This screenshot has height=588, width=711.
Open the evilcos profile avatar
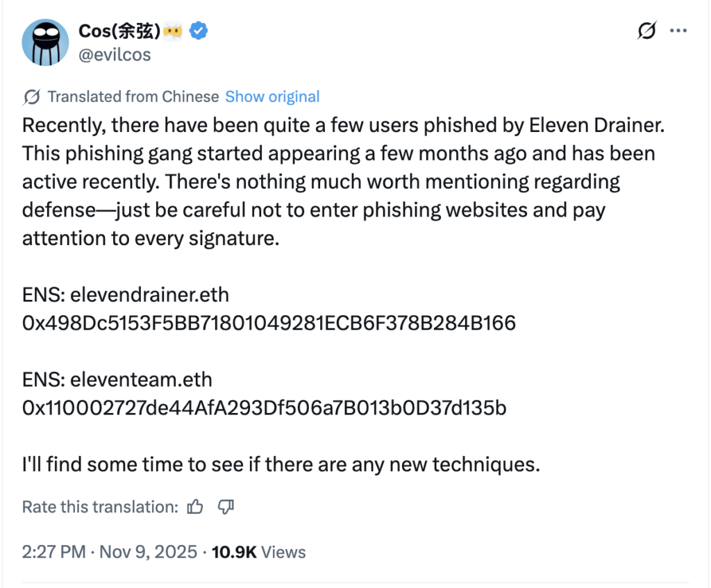[x=45, y=42]
